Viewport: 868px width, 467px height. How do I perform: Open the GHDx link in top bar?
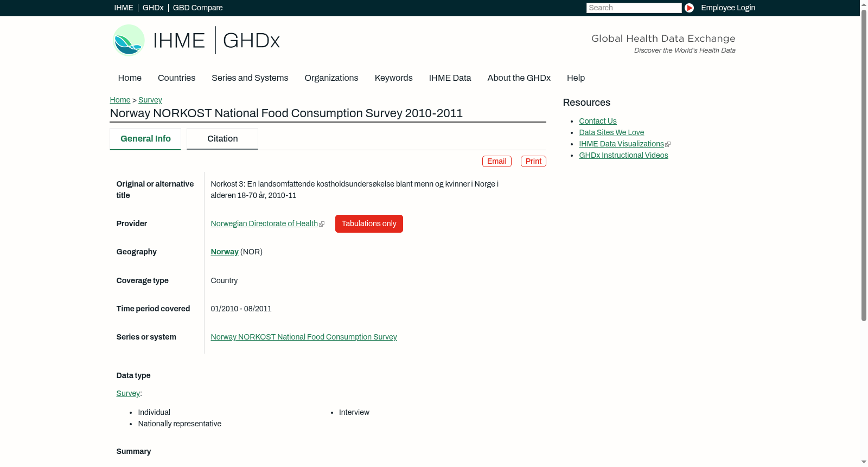click(153, 8)
